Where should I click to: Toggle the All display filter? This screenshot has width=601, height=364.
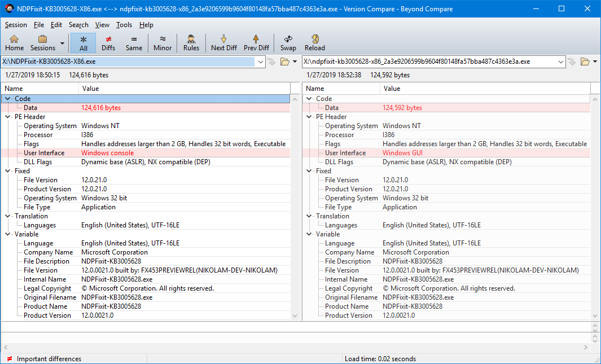(x=83, y=43)
